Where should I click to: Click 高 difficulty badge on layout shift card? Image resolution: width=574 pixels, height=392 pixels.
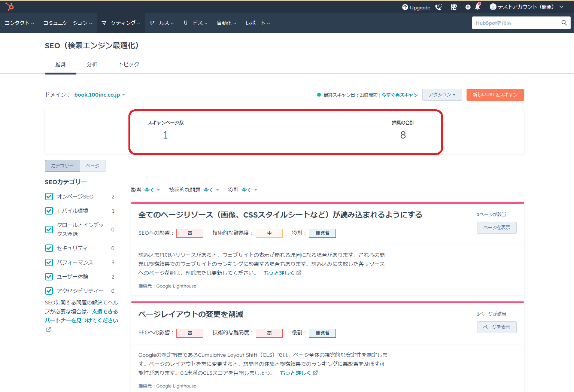(x=269, y=333)
